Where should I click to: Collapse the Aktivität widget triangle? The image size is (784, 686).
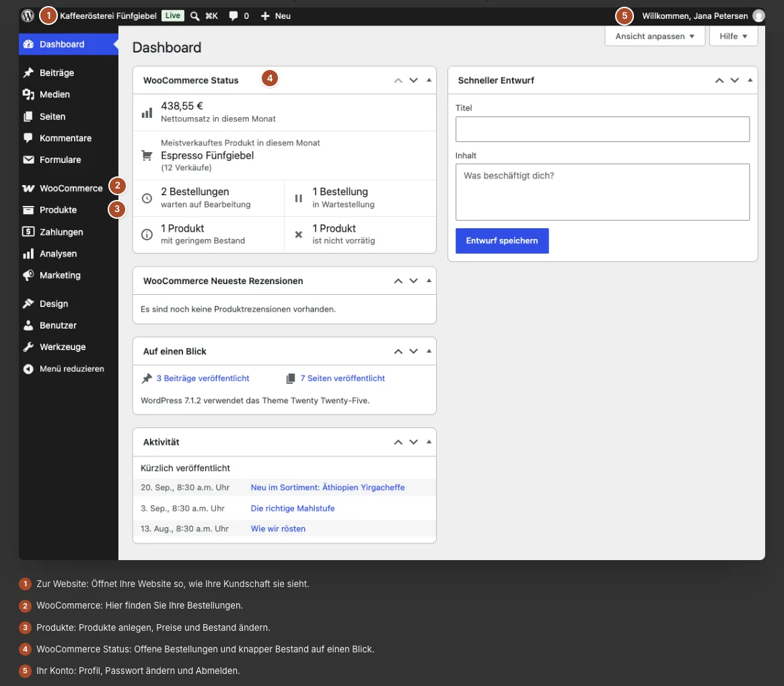pos(429,442)
